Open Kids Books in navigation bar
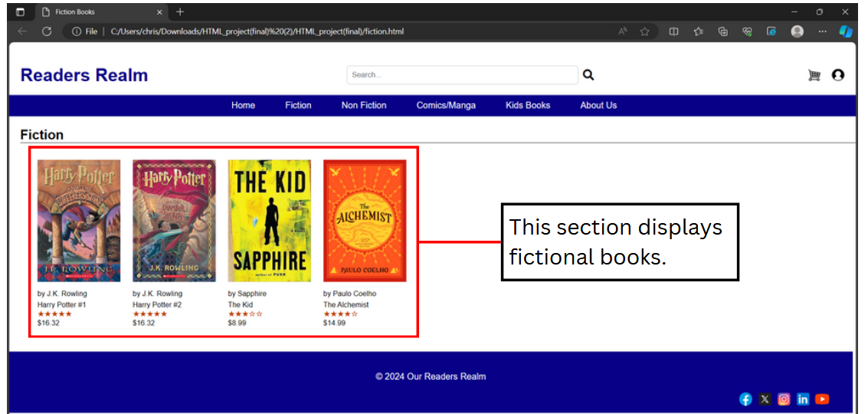The height and width of the screenshot is (414, 868). tap(528, 105)
